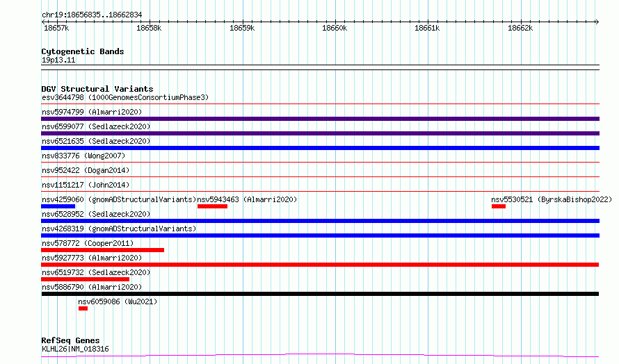This screenshot has width=619, height=364.
Task: Click the small red bar under nsv5530521
Action: [x=499, y=206]
